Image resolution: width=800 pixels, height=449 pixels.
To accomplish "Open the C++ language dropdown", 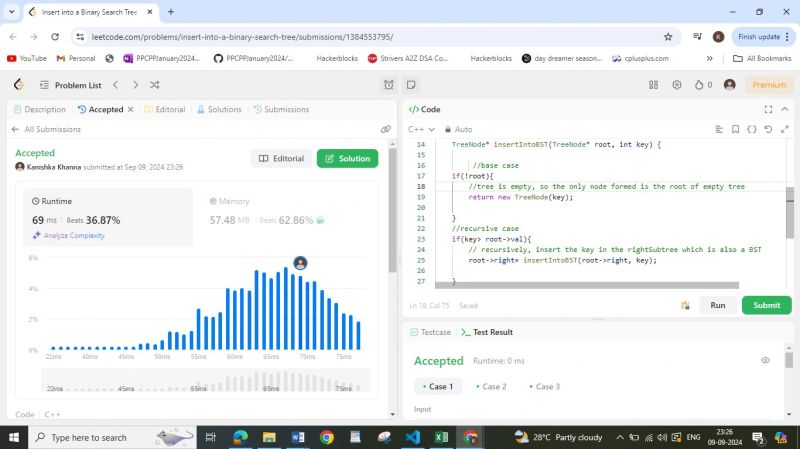I will pyautogui.click(x=421, y=129).
